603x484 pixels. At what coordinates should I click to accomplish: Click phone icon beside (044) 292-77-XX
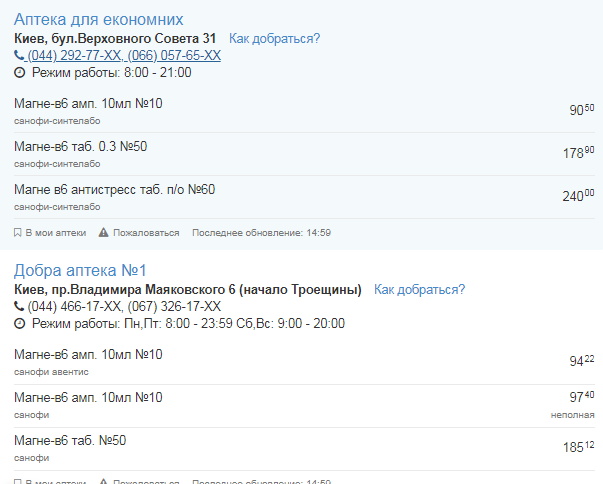19,55
